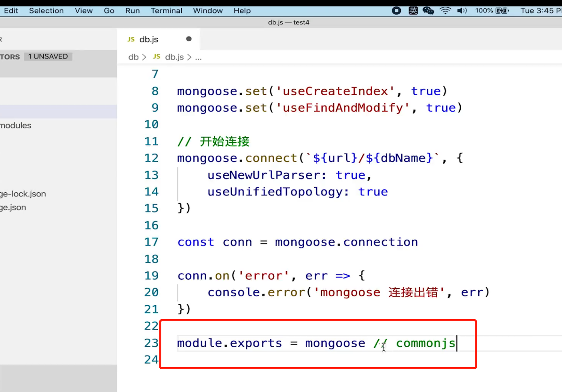Click 'useFindAndModify' string on line 9
Screen dimensions: 562x392
(x=343, y=108)
